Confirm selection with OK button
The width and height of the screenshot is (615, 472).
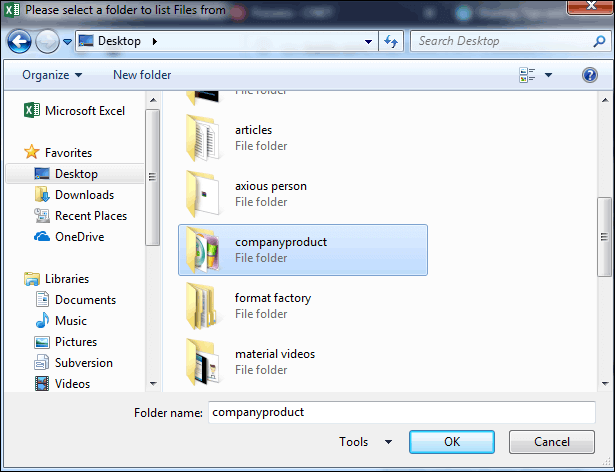pyautogui.click(x=452, y=442)
